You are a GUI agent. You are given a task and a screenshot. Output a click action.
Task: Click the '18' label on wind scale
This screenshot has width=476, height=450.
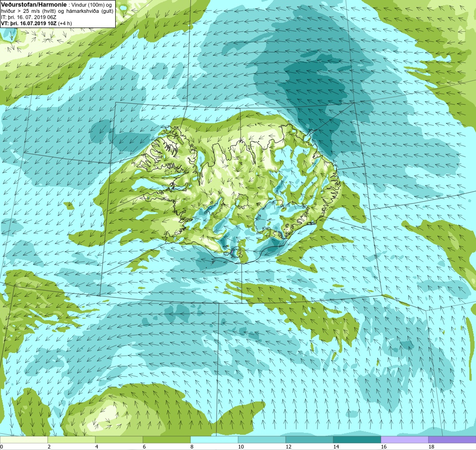click(x=431, y=447)
